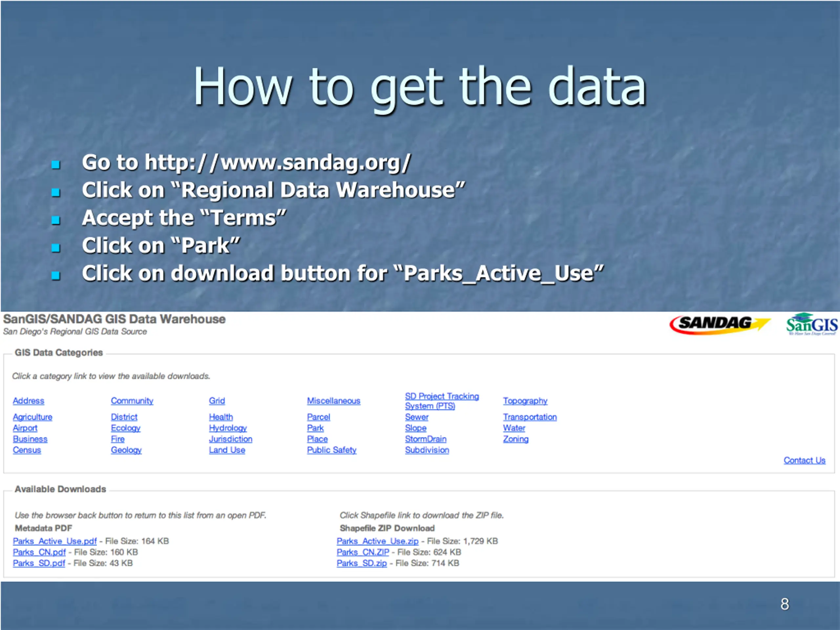Viewport: 840px width, 630px height.
Task: Click 'File Size: 43 KB' text
Action: tap(103, 563)
